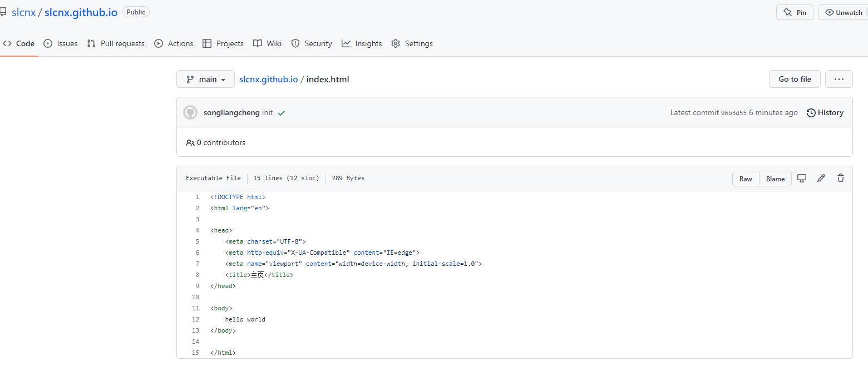The image size is (868, 376).
Task: View the Insights tab
Action: (x=362, y=43)
